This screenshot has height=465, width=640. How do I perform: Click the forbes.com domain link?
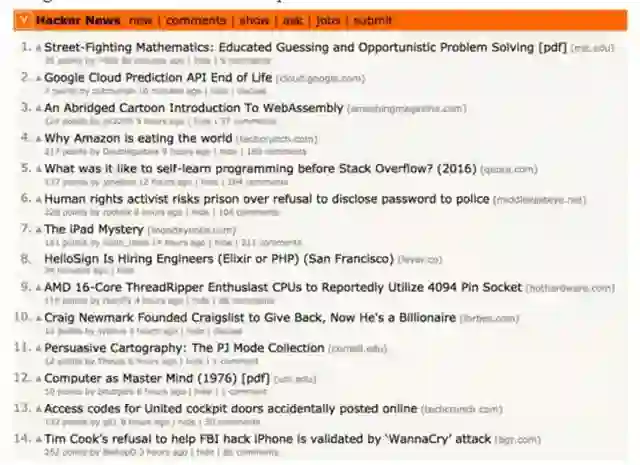pos(489,319)
